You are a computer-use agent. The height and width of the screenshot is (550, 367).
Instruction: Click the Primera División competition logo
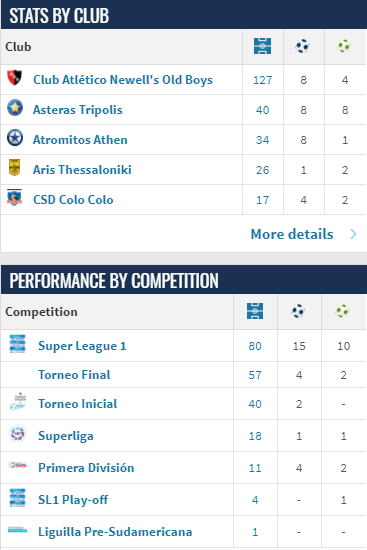click(18, 465)
